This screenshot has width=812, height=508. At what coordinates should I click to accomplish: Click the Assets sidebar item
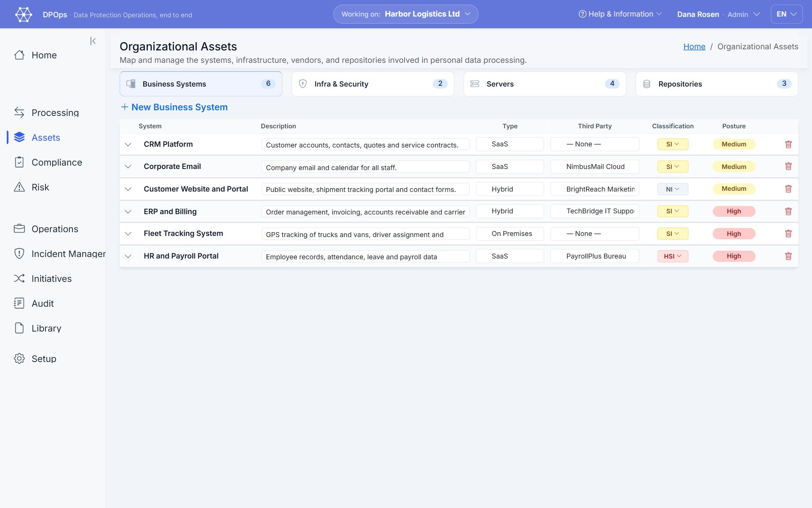coord(46,137)
